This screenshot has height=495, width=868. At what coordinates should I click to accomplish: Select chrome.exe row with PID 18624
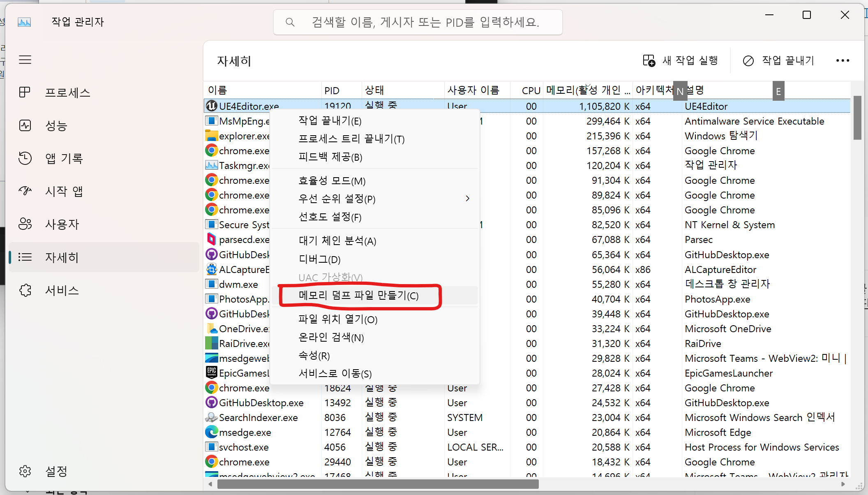pyautogui.click(x=527, y=388)
